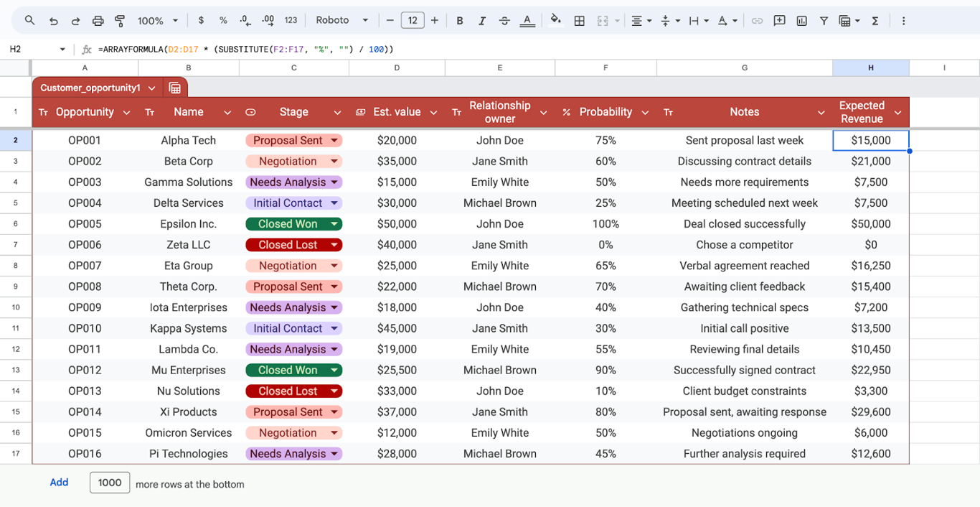The width and height of the screenshot is (980, 507).
Task: Open the Notes column dropdown
Action: [821, 113]
